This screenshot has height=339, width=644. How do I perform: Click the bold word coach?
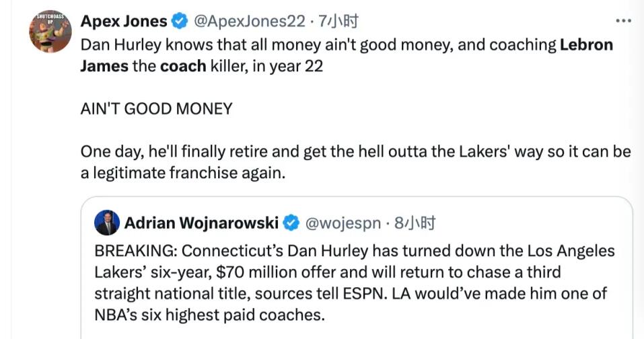pyautogui.click(x=183, y=66)
